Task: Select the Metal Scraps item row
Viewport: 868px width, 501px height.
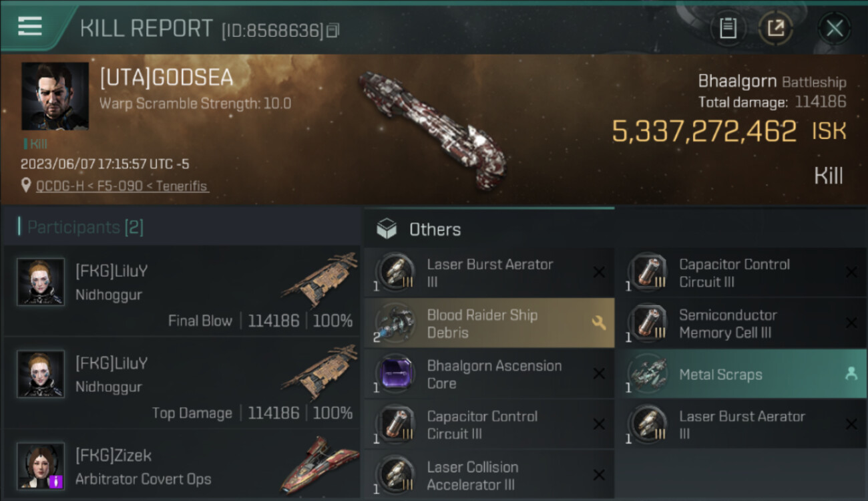Action: coord(734,375)
